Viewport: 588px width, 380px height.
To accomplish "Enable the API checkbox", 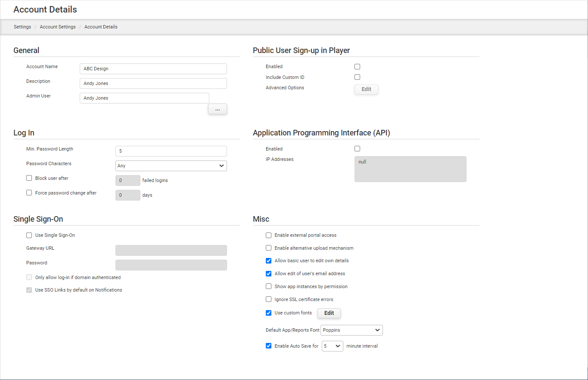I will (x=357, y=149).
